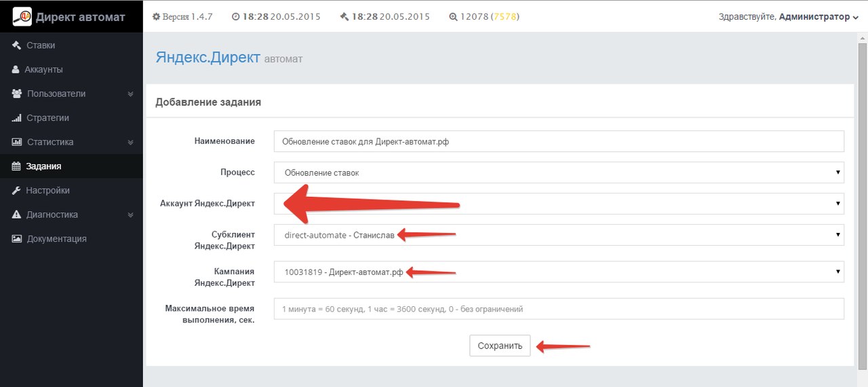Viewport: 868px width, 387px height.
Task: Click the picture icon beside Документация
Action: pyautogui.click(x=16, y=239)
